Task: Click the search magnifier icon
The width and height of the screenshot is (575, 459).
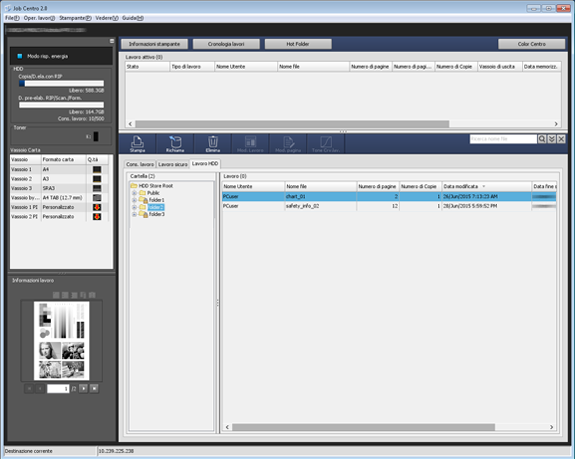Action: pos(542,139)
